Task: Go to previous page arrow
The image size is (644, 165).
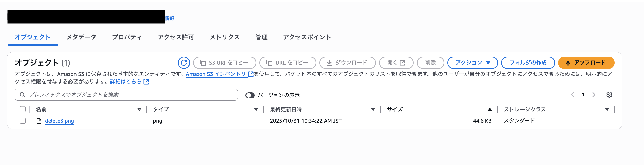Action: 573,95
